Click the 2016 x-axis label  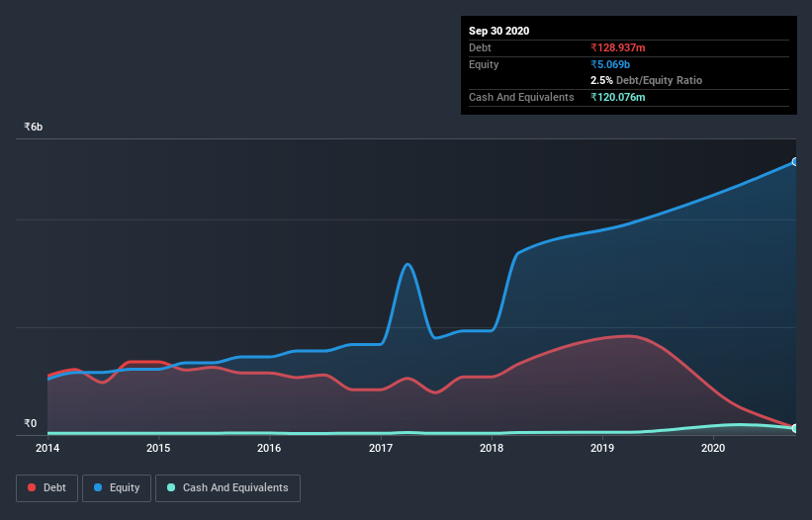[x=269, y=448]
